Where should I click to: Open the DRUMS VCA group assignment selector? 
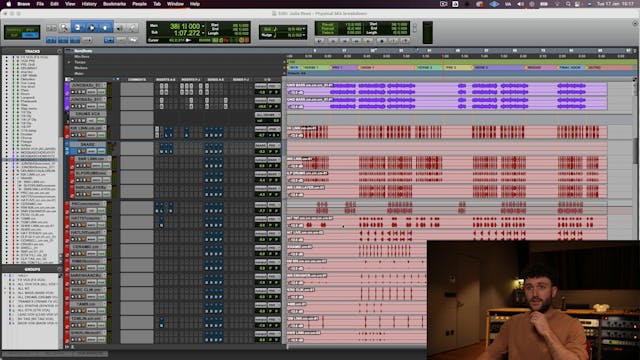[x=267, y=115]
